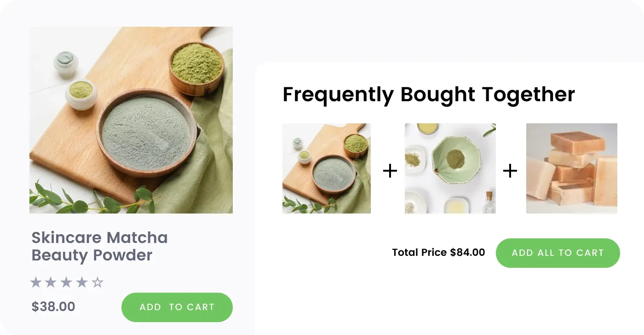Click the large main product image

tap(131, 120)
